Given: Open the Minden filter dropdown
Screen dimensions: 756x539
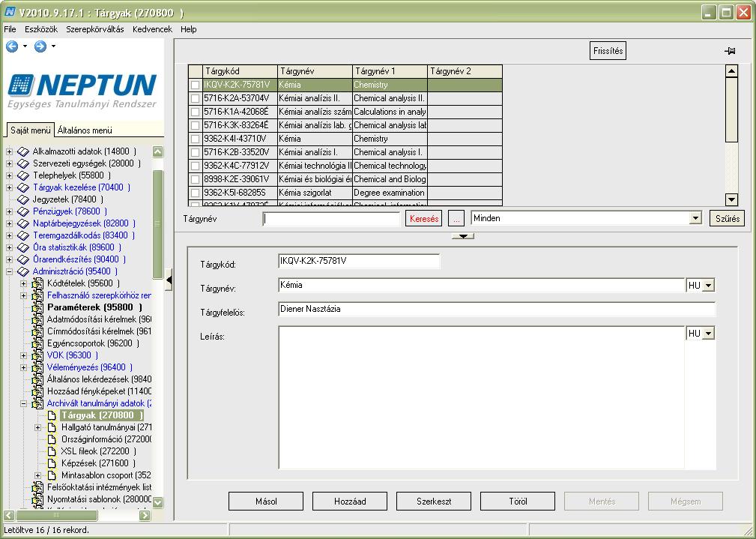Looking at the screenshot, I should coord(695,219).
